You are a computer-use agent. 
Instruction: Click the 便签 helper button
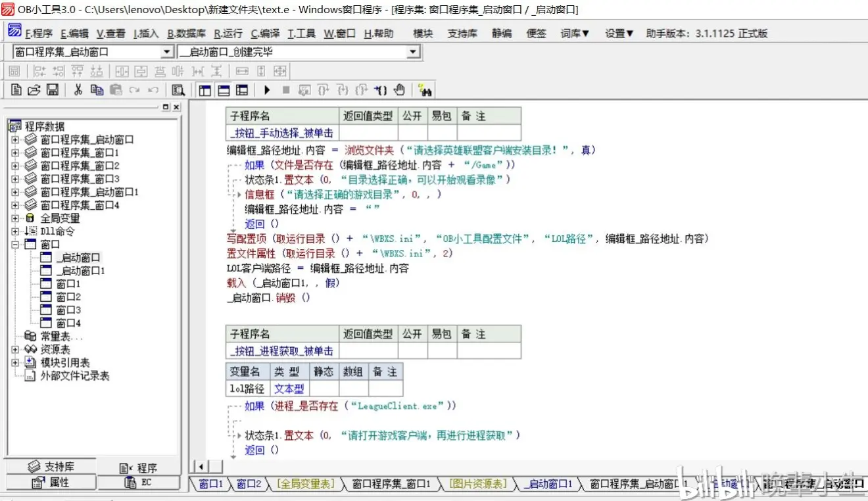537,34
